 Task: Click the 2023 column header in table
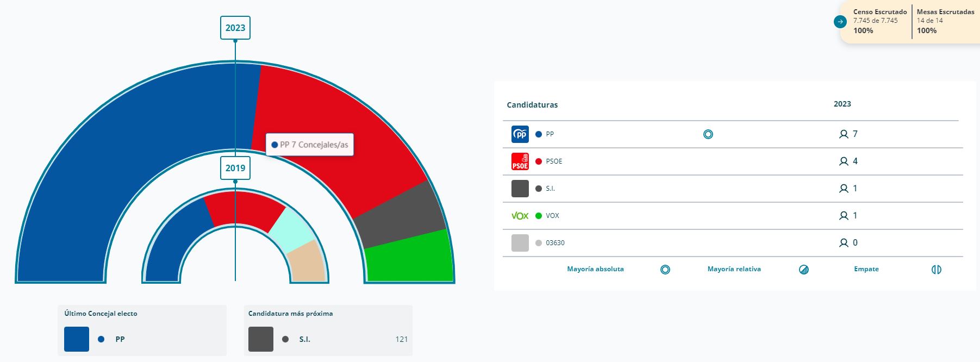pos(842,104)
